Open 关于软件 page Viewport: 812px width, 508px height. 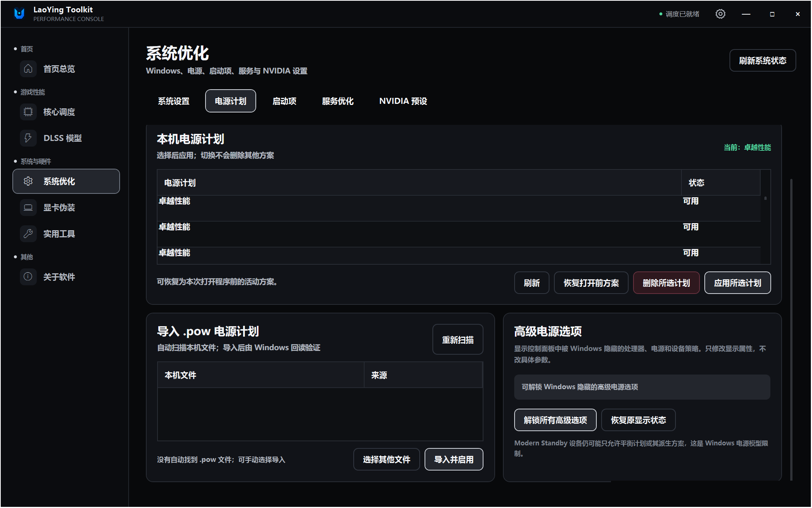coord(66,277)
